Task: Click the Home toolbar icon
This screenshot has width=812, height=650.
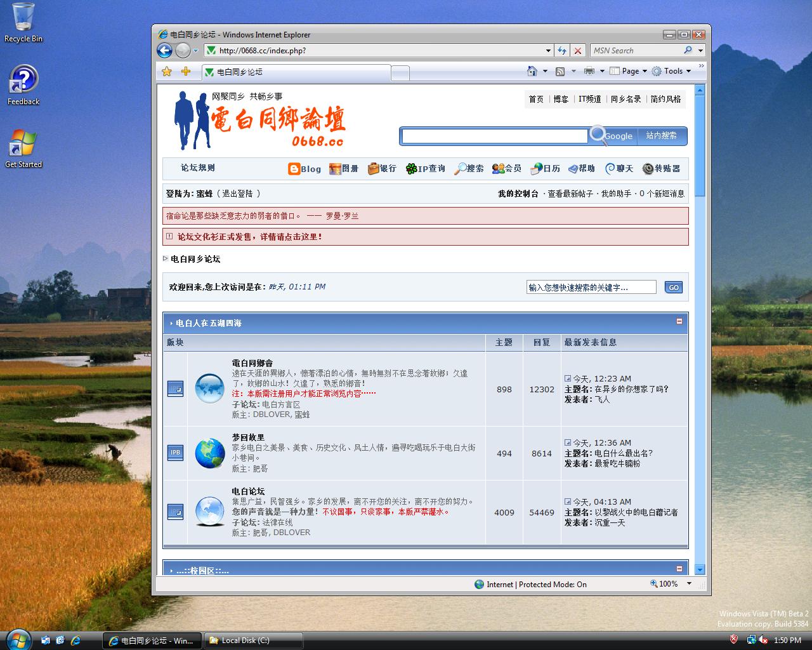Action: pos(532,71)
